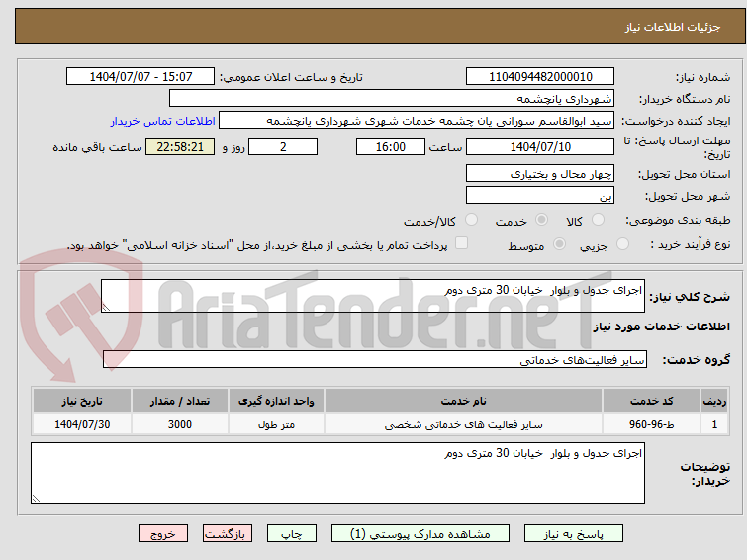Click the اطلاعات خدمات مورد نیاز heading
Viewport: 747px width, 560px height.
[x=661, y=327]
